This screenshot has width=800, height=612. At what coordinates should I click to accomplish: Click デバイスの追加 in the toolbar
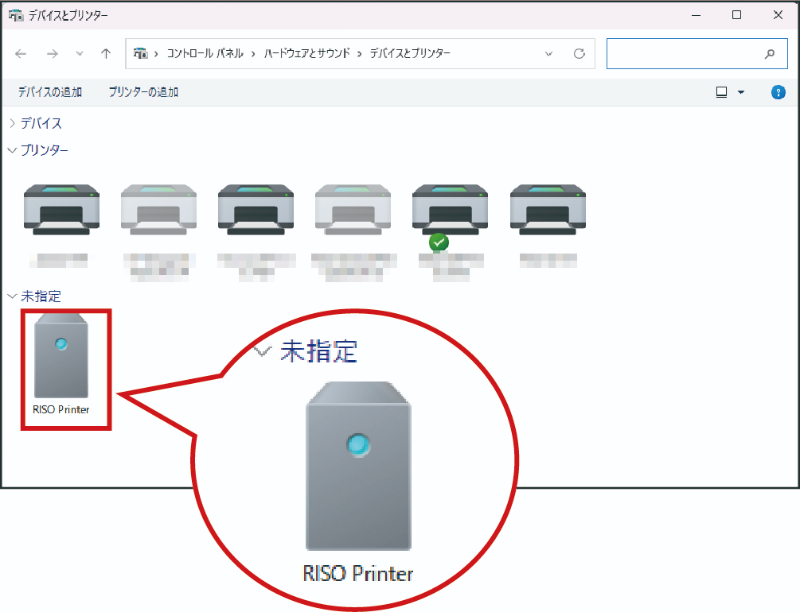point(50,92)
